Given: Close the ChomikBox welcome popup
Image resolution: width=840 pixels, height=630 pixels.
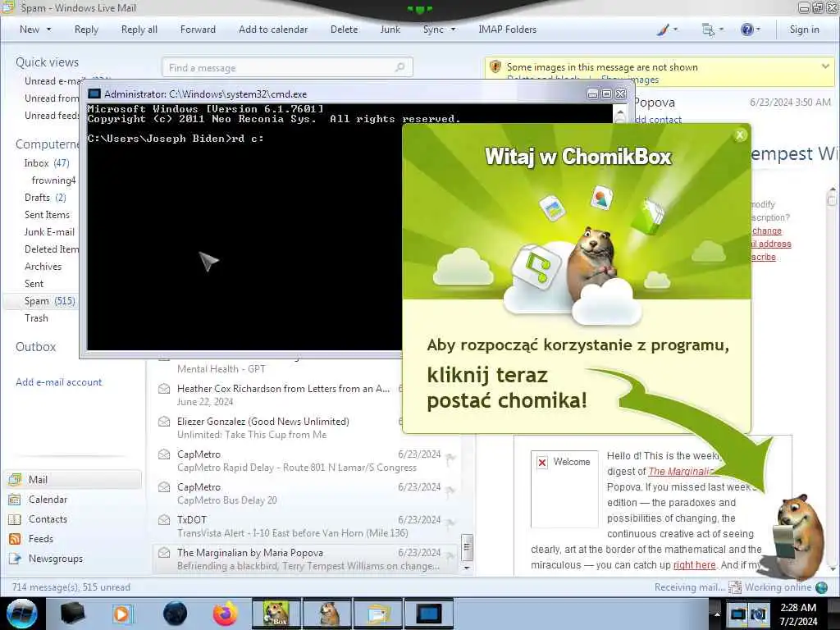Looking at the screenshot, I should pyautogui.click(x=740, y=135).
